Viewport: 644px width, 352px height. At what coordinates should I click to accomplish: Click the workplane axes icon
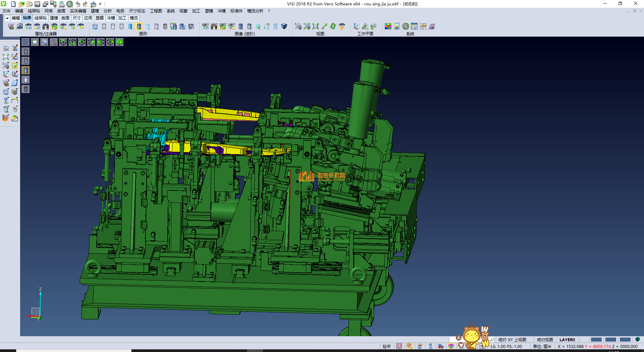[356, 27]
